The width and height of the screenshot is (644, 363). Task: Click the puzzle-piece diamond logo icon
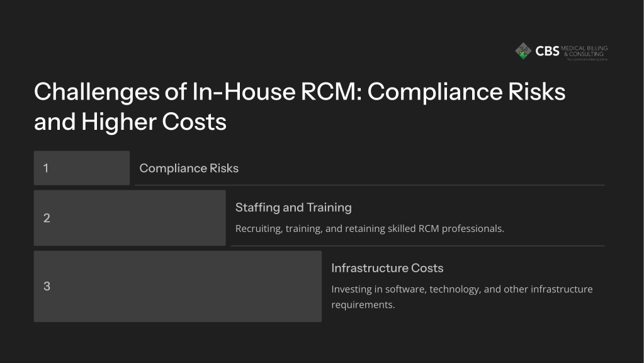[x=523, y=51]
